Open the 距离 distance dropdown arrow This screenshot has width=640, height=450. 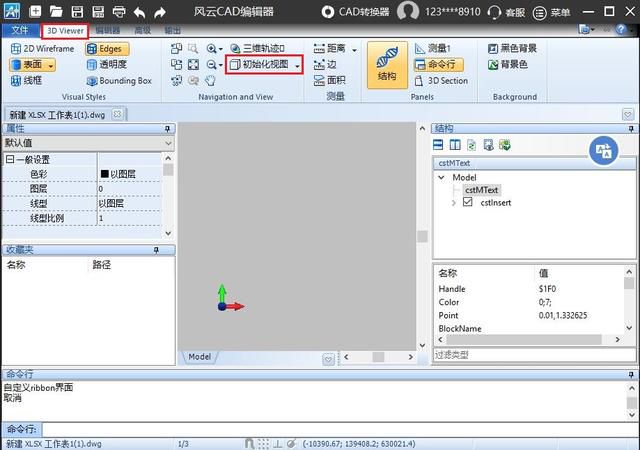pyautogui.click(x=354, y=50)
